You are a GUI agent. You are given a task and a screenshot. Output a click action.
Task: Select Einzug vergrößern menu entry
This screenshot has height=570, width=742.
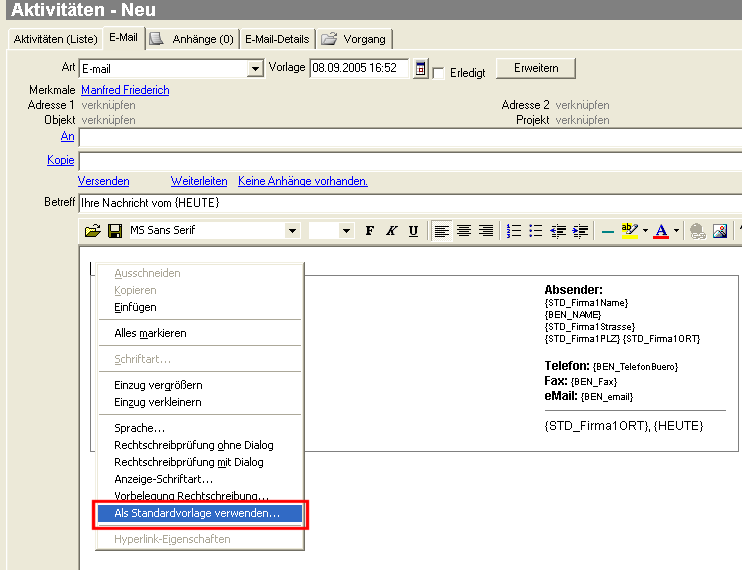tap(200, 385)
